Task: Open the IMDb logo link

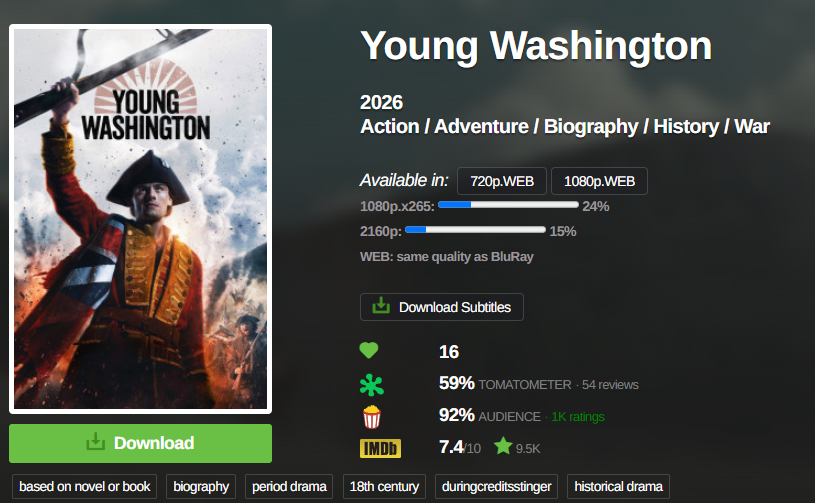Action: (x=380, y=448)
